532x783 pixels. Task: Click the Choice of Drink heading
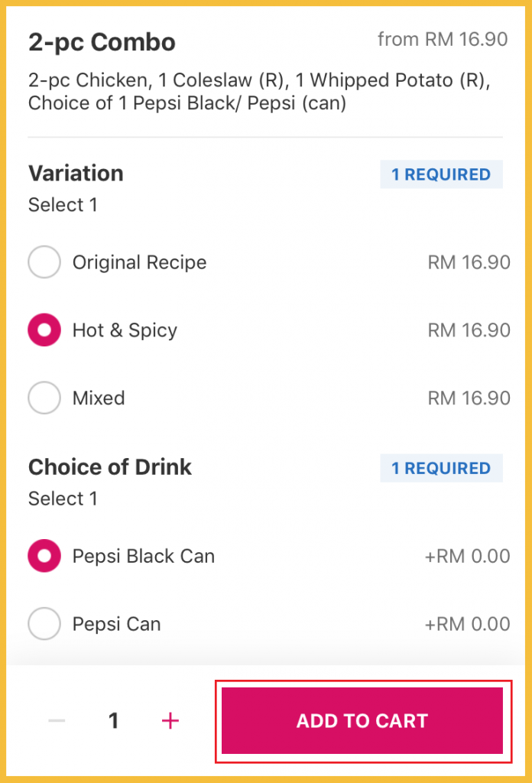click(110, 467)
